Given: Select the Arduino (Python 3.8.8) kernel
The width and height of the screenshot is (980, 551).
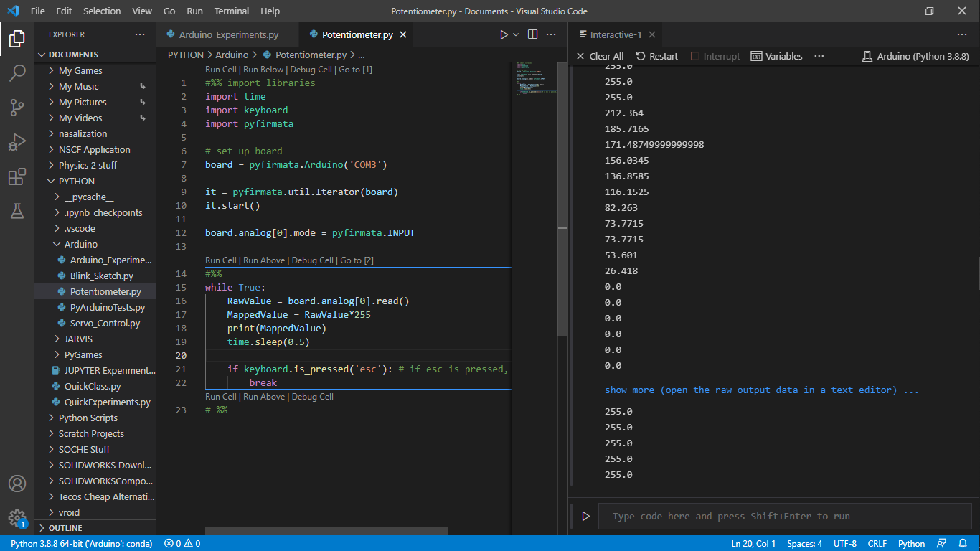Looking at the screenshot, I should 915,56.
